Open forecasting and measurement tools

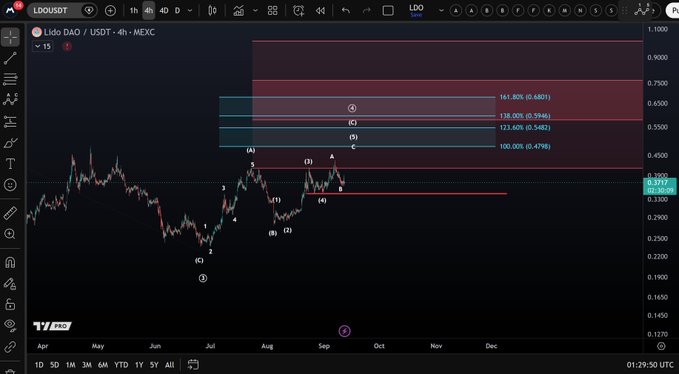[x=10, y=122]
